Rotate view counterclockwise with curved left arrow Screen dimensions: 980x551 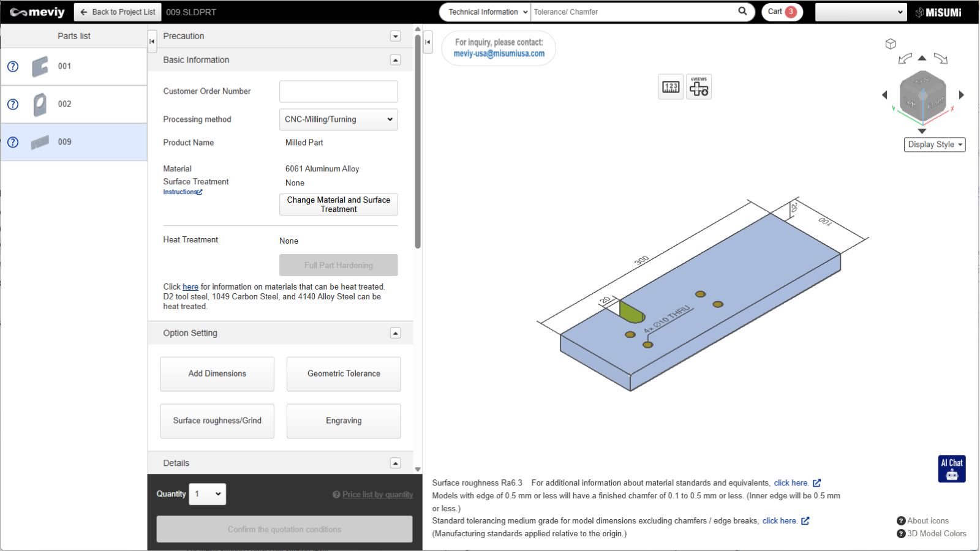[x=905, y=59]
